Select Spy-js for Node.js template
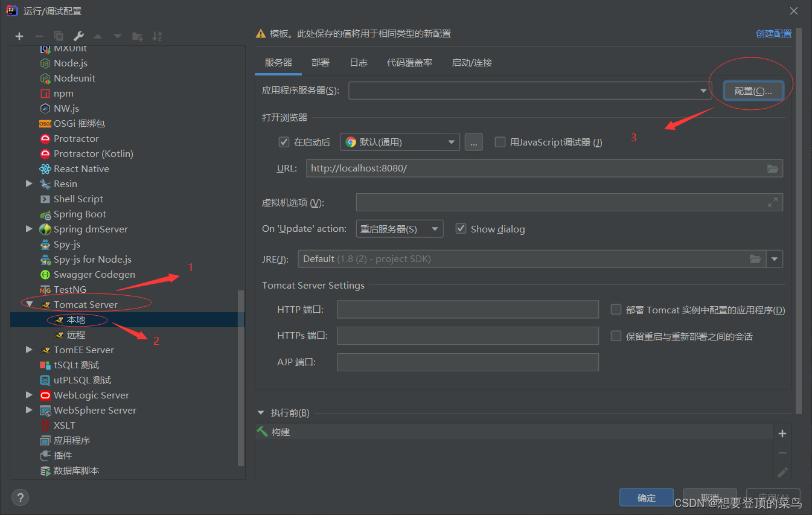This screenshot has height=515, width=812. (92, 259)
